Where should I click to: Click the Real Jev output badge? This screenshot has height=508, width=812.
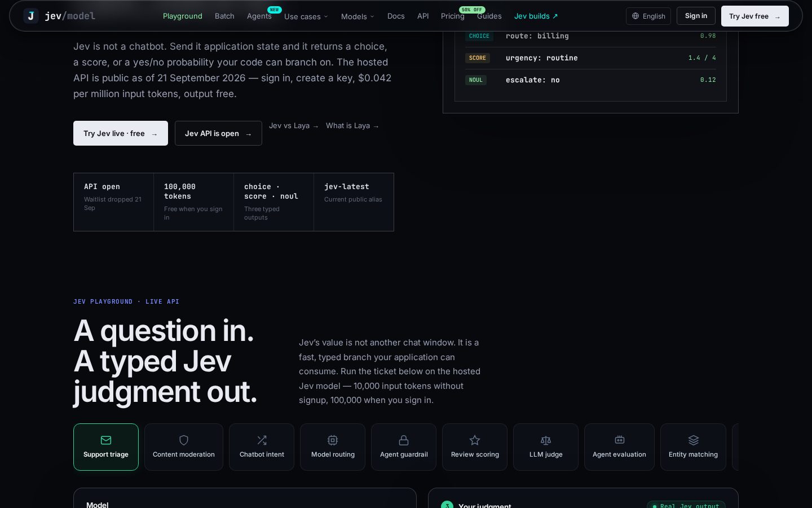point(686,505)
